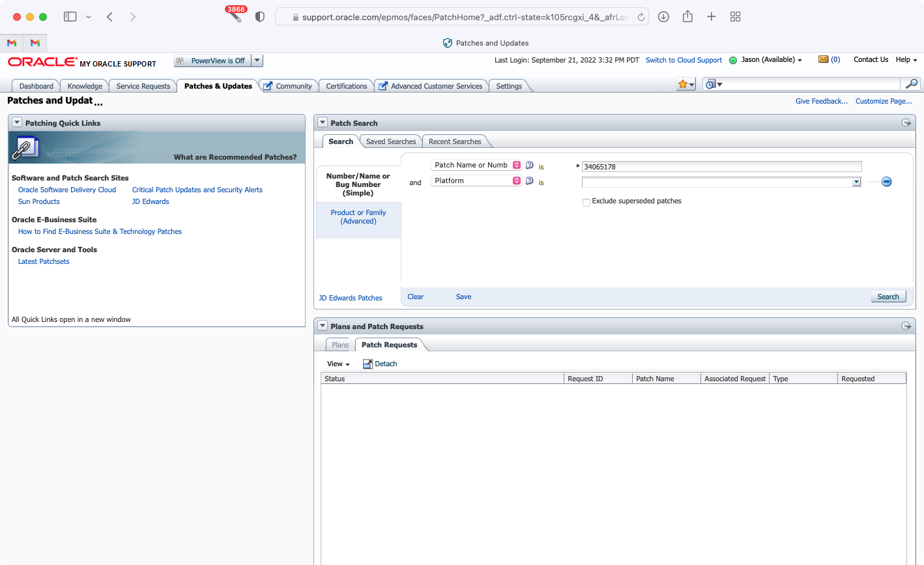924x565 pixels.
Task: Open the messages envelope icon
Action: tap(823, 59)
